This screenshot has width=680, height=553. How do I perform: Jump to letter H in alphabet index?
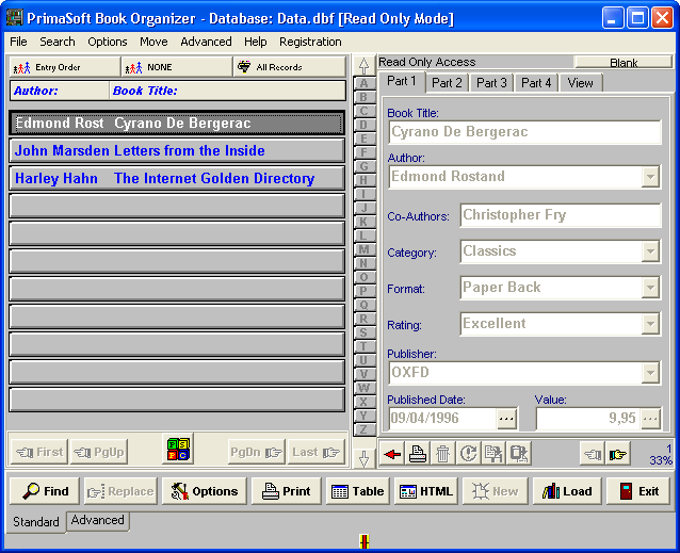364,180
